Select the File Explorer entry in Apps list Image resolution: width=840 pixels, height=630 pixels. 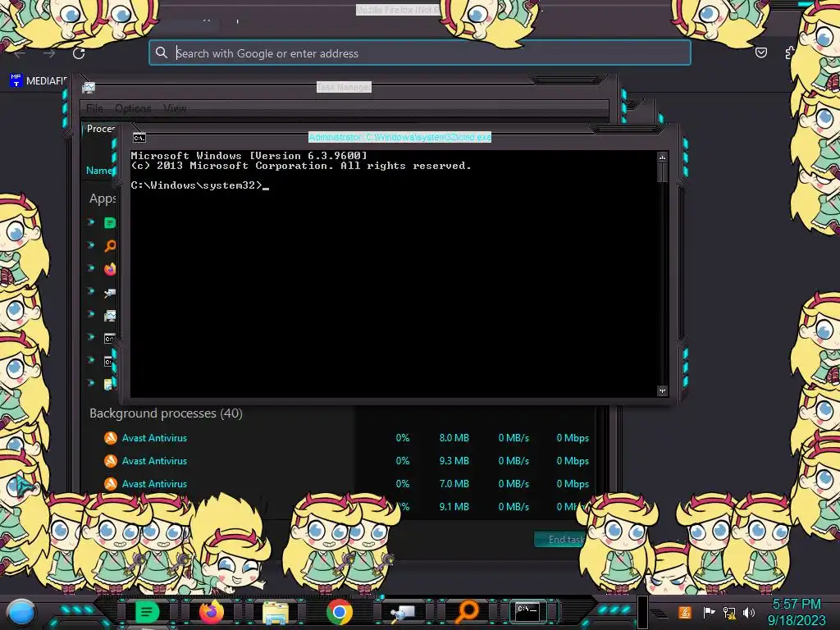(110, 384)
